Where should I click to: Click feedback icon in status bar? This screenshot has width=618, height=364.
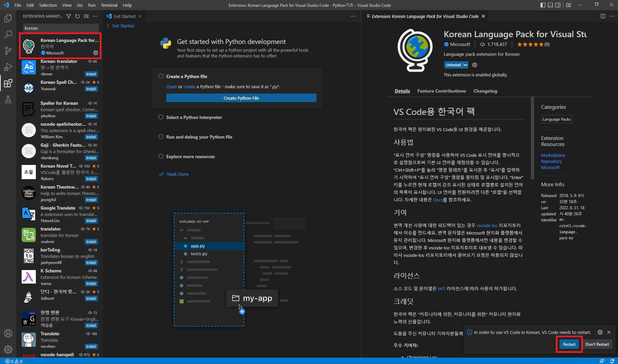602,361
